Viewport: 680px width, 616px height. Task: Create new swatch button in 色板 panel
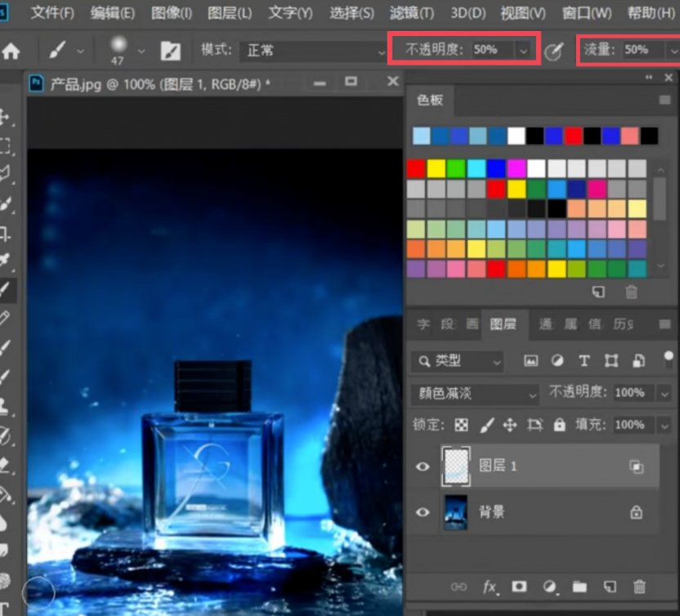click(x=598, y=292)
